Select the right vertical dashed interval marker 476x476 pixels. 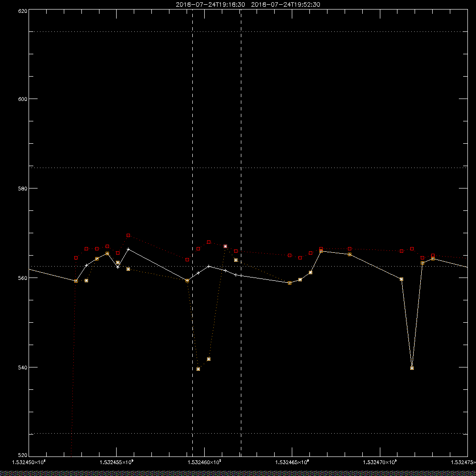241,233
